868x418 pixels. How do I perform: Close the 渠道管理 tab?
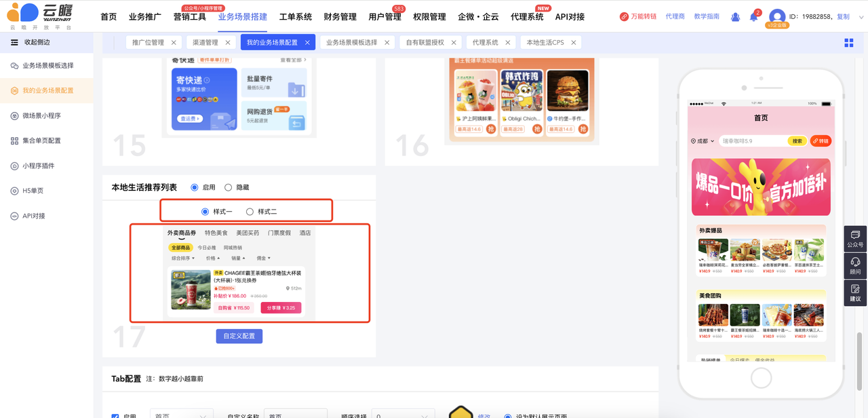(x=228, y=43)
